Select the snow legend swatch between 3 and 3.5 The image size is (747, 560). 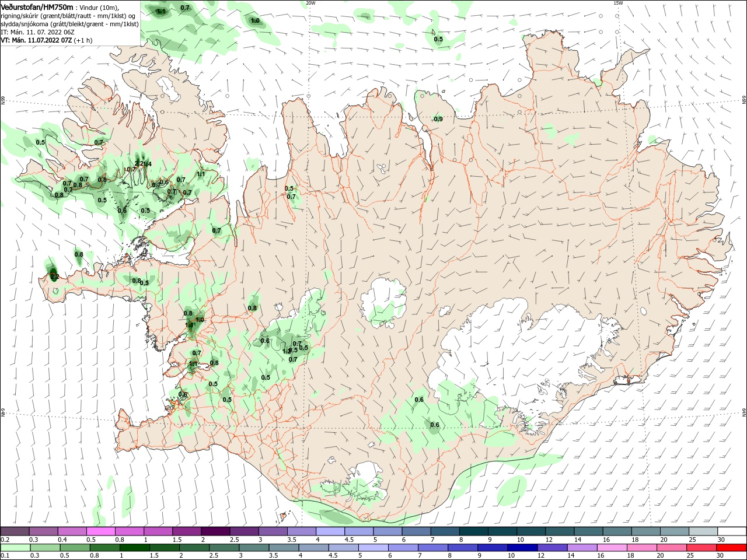(273, 531)
